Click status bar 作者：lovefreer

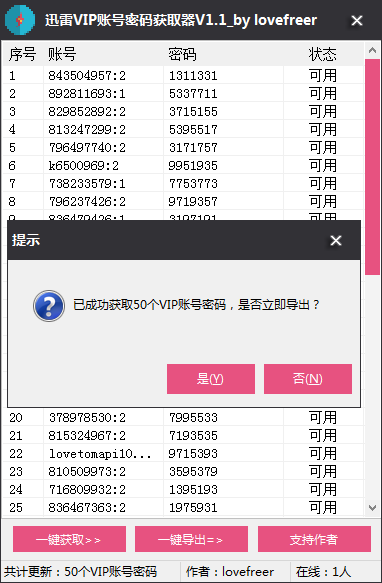click(230, 572)
